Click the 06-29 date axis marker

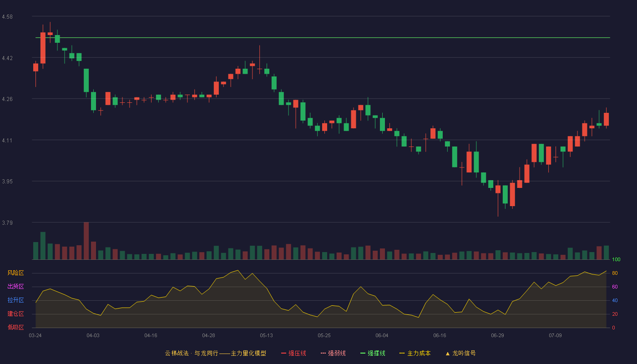497,335
